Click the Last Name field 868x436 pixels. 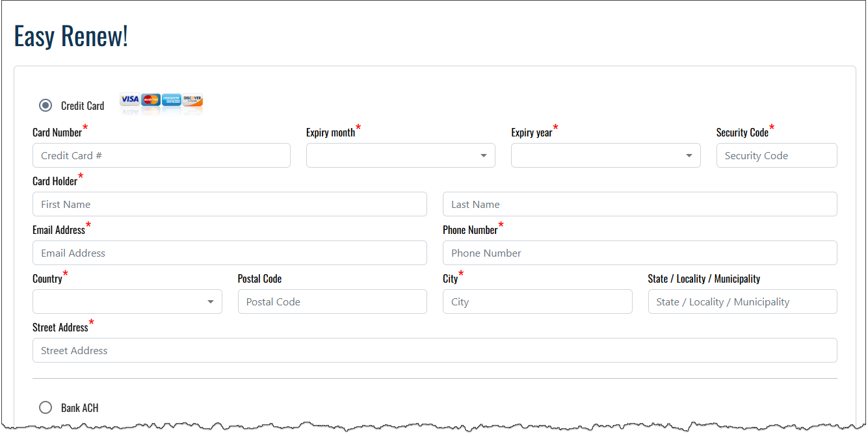point(640,204)
